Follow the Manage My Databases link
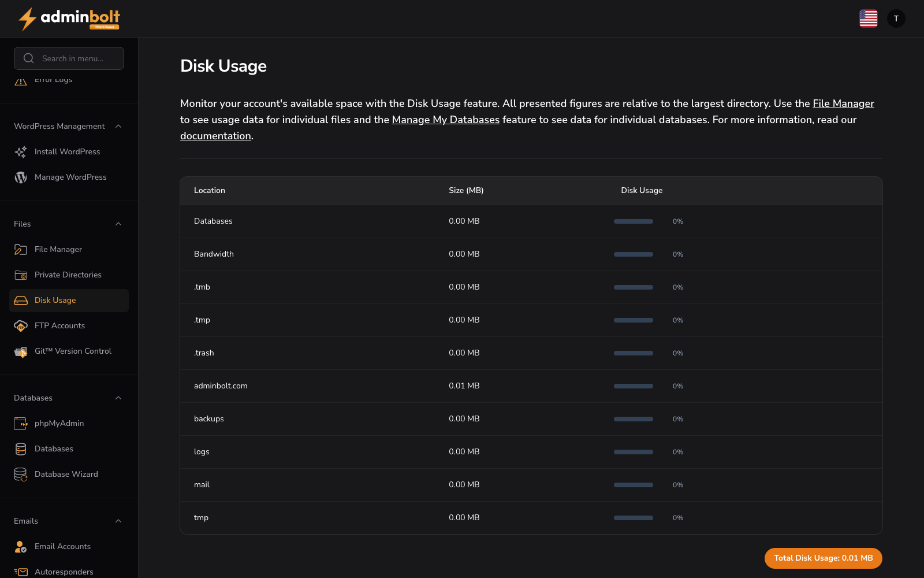 coord(446,120)
